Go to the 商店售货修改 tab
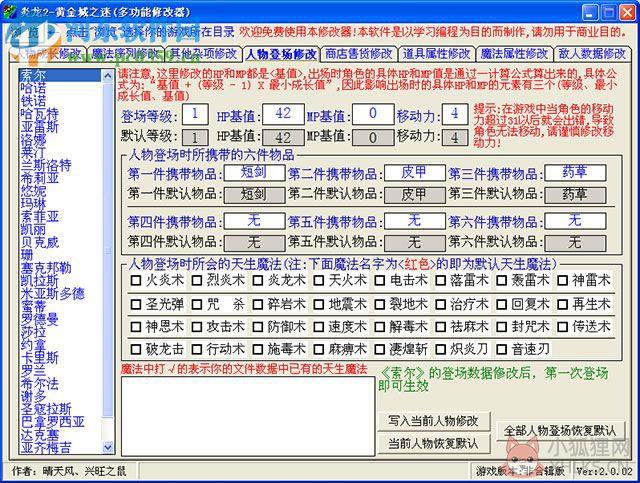Image resolution: width=640 pixels, height=483 pixels. [x=359, y=54]
